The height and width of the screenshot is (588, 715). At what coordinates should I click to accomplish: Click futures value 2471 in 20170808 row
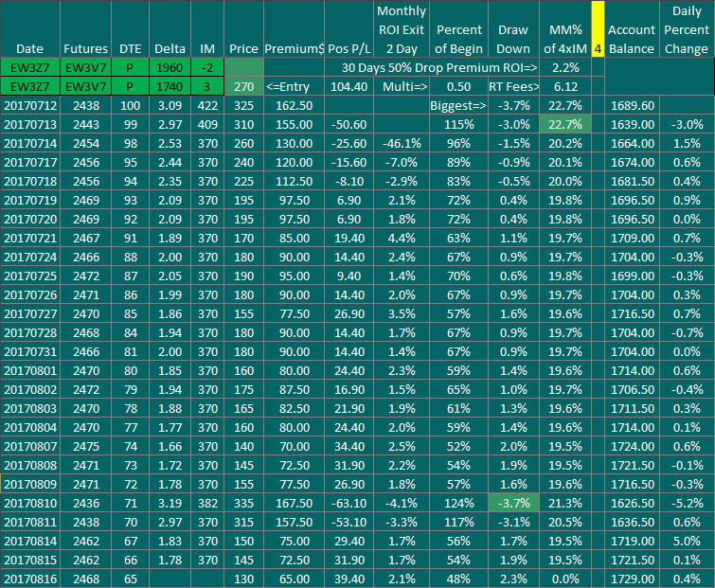[85, 465]
